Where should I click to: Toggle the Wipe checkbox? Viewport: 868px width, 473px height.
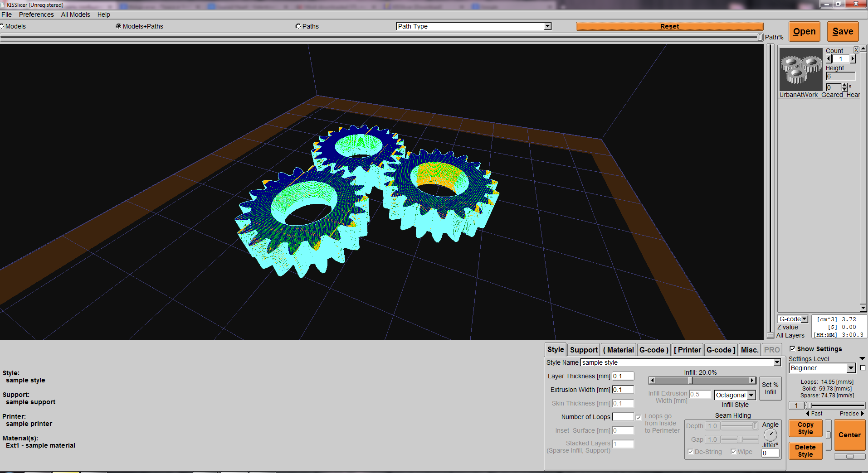point(733,452)
